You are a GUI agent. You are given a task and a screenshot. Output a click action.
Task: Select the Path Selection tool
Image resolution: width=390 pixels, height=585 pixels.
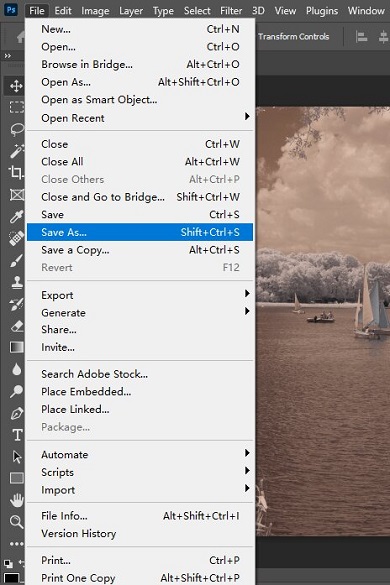pos(16,456)
